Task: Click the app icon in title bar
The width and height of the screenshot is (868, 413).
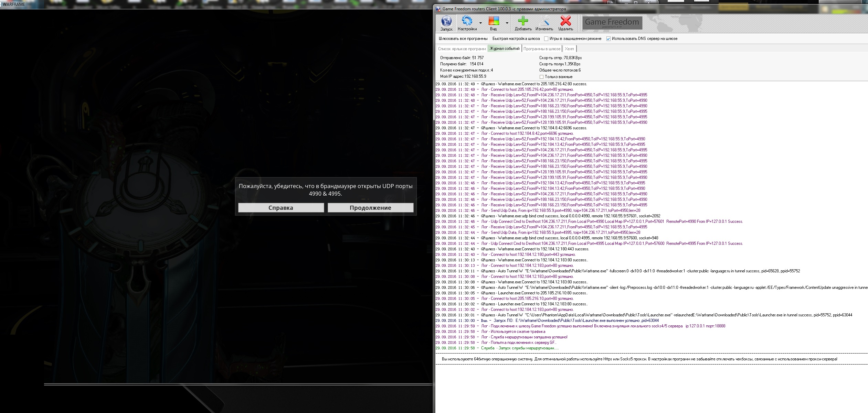Action: [438, 9]
